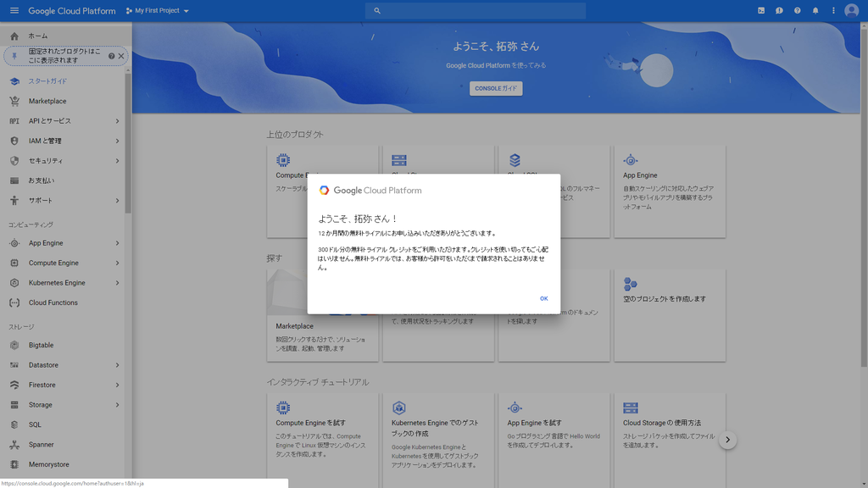
Task: Go to ホーム in the sidebar
Action: point(66,36)
